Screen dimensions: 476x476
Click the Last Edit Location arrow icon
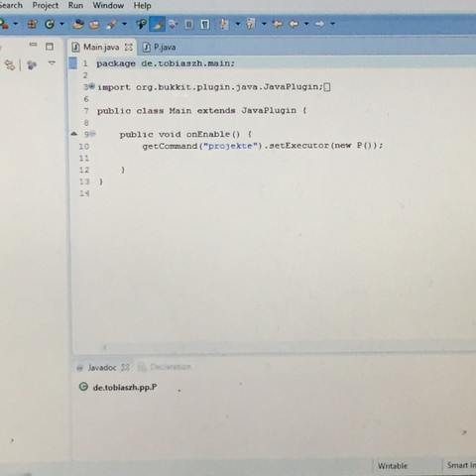click(x=278, y=24)
